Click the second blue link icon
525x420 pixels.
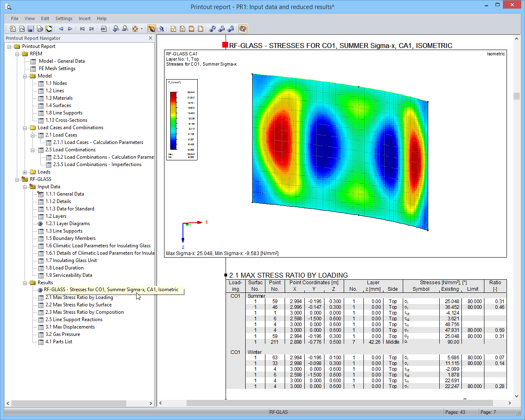click(x=221, y=29)
